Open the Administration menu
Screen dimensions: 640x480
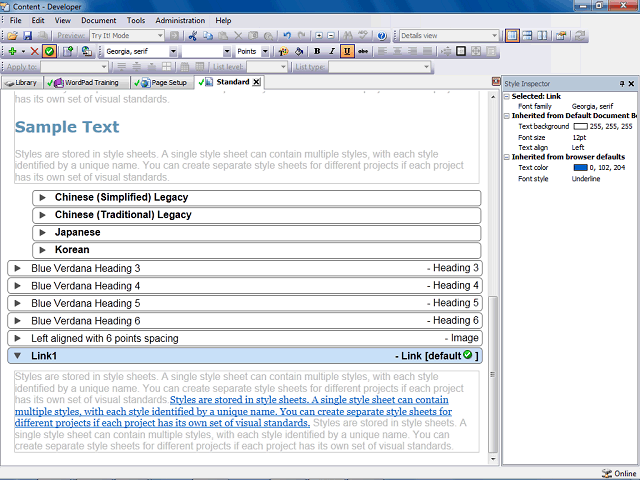coord(180,20)
